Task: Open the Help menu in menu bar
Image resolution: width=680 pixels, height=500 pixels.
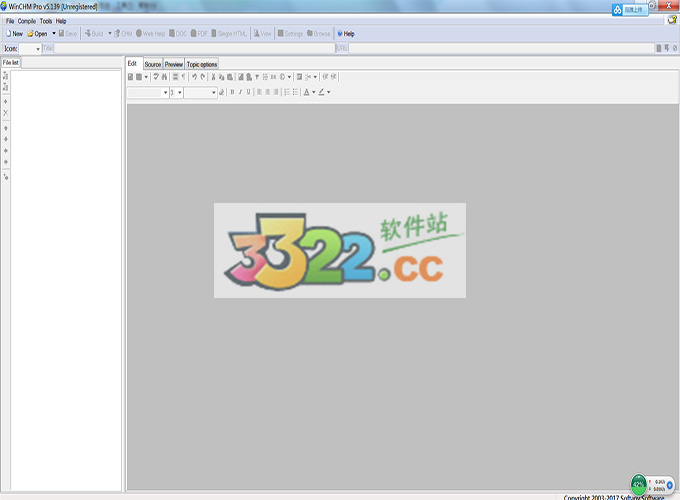Action: tap(61, 21)
